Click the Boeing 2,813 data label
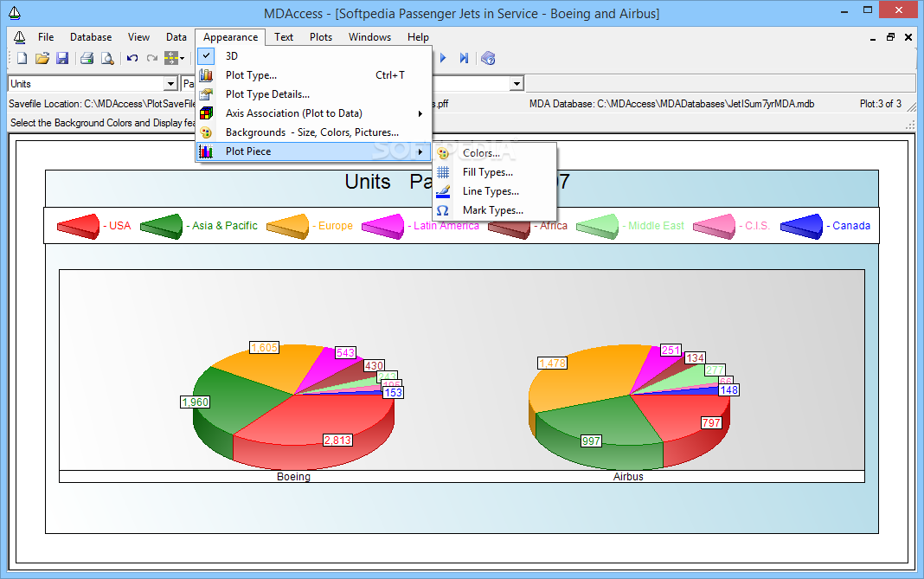Screen dimensions: 924x579 click(x=337, y=440)
